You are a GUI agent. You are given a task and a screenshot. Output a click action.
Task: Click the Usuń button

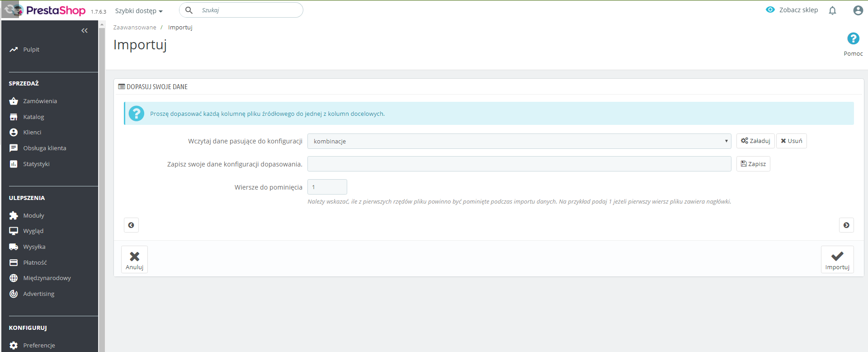(791, 141)
